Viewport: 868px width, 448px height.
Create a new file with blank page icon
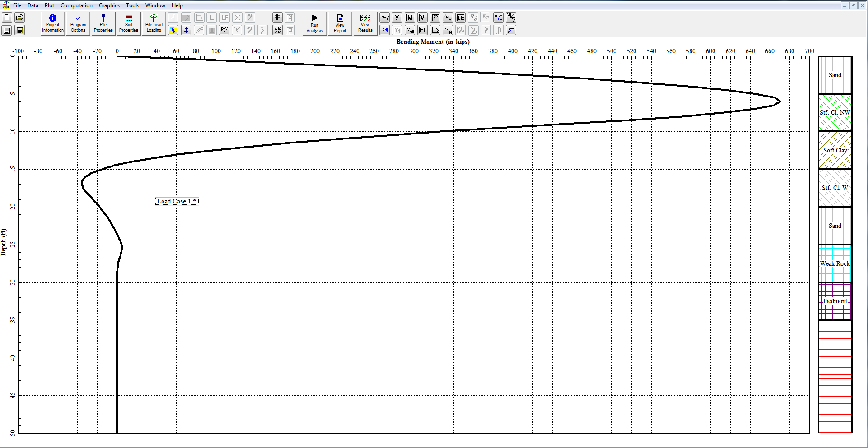pos(7,18)
